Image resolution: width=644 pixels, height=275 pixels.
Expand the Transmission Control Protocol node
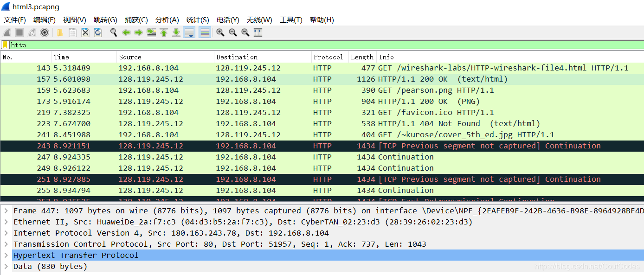[6, 244]
